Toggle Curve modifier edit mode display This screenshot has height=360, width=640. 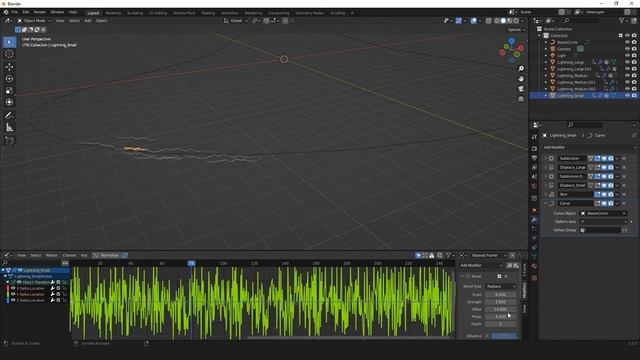point(598,203)
